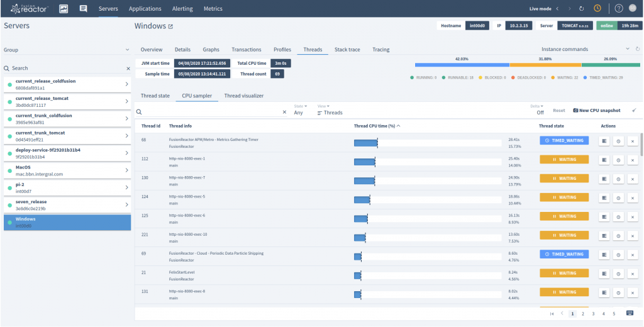
Task: Click clock action icon for thread 221
Action: 618,235
